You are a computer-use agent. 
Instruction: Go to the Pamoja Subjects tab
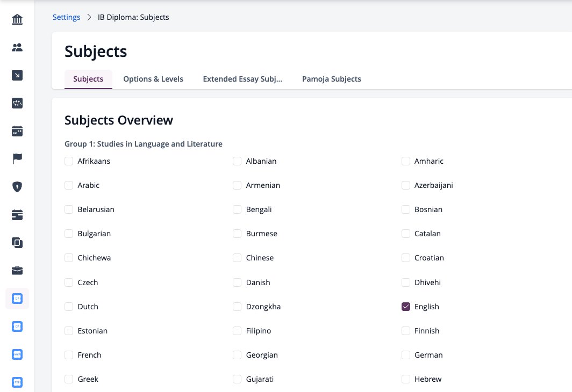tap(332, 79)
